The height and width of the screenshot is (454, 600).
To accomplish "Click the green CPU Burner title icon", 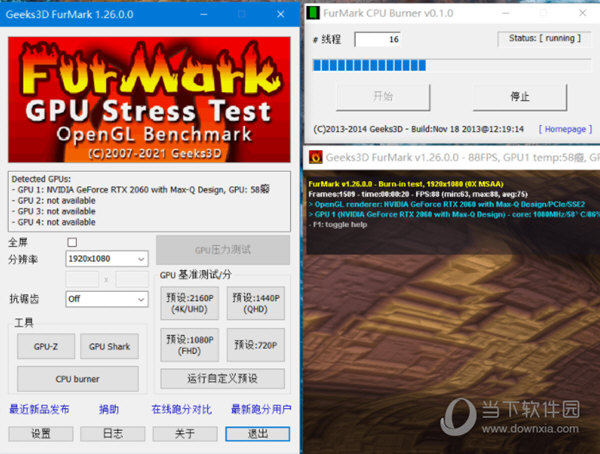I will pyautogui.click(x=313, y=13).
